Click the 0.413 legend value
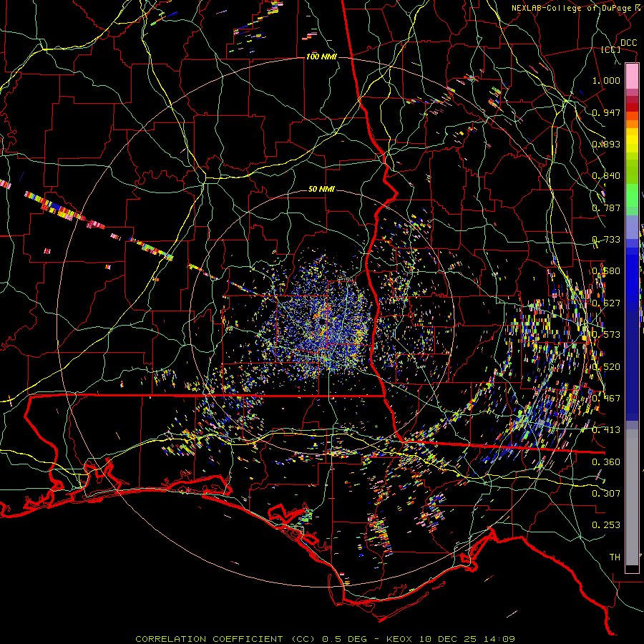644x644 pixels. point(606,430)
